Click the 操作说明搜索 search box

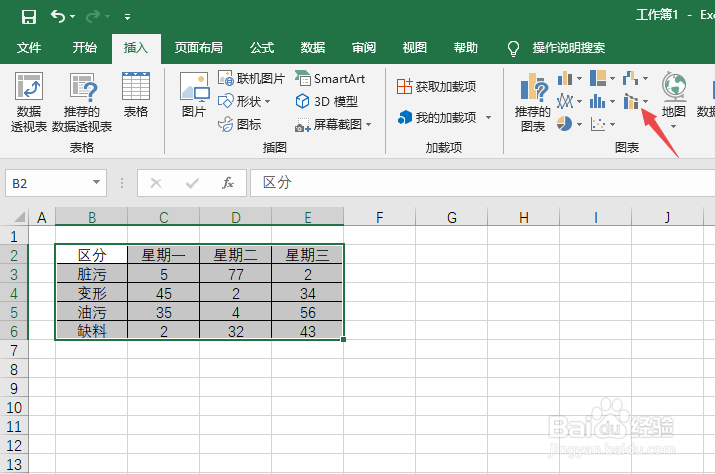tap(569, 47)
